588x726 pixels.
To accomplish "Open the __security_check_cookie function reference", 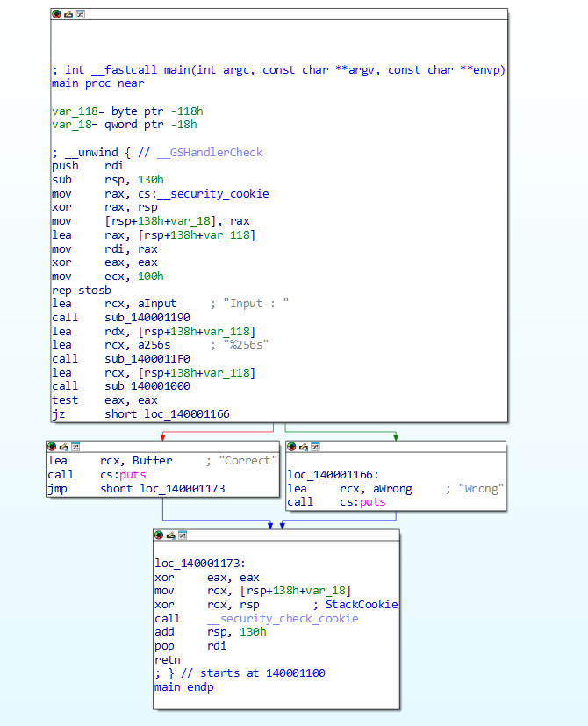I will (283, 619).
